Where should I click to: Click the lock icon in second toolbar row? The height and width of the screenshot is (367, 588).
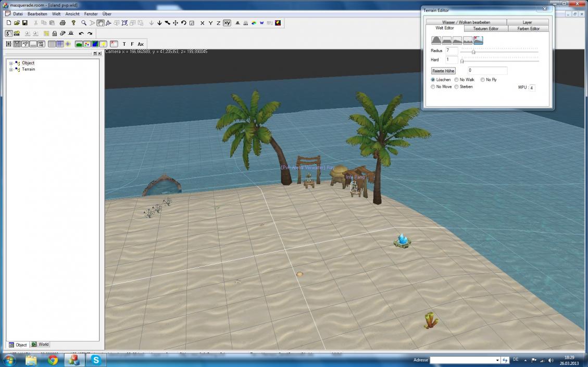55,33
